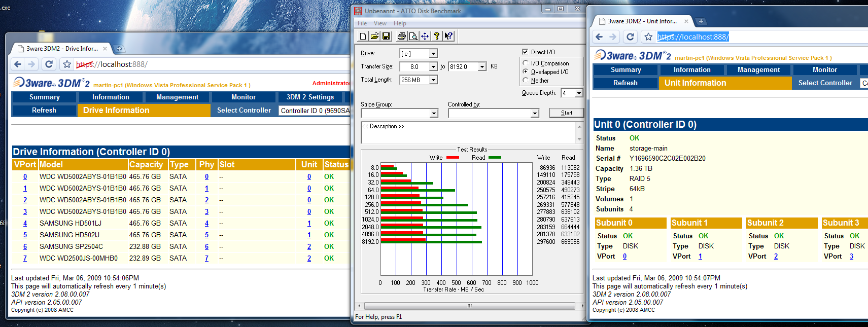The height and width of the screenshot is (327, 868).
Task: Bookmark star in the right Unit Information browser
Action: coord(648,37)
